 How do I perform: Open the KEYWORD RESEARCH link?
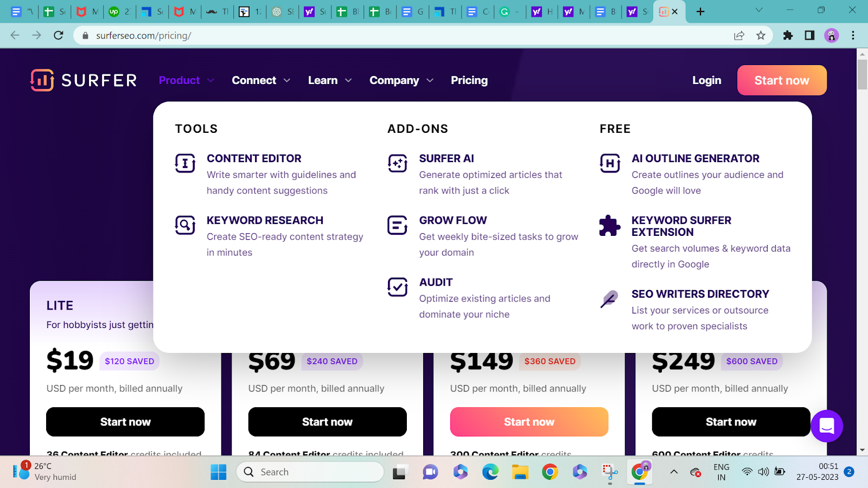tap(265, 220)
